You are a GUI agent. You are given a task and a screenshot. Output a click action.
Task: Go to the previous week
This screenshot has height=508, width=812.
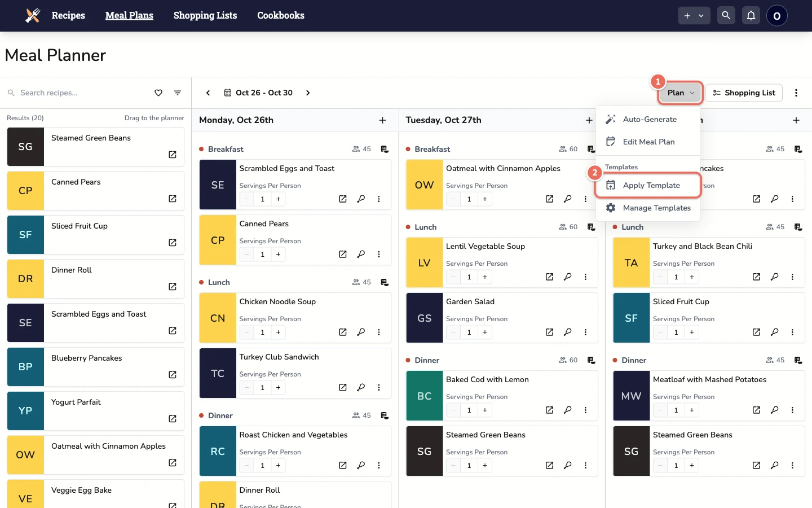click(208, 93)
